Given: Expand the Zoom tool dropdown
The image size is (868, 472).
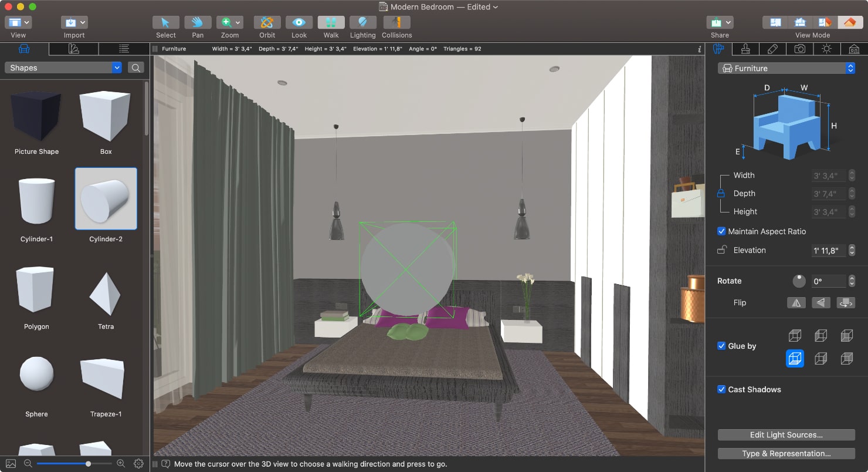Looking at the screenshot, I should (x=238, y=21).
